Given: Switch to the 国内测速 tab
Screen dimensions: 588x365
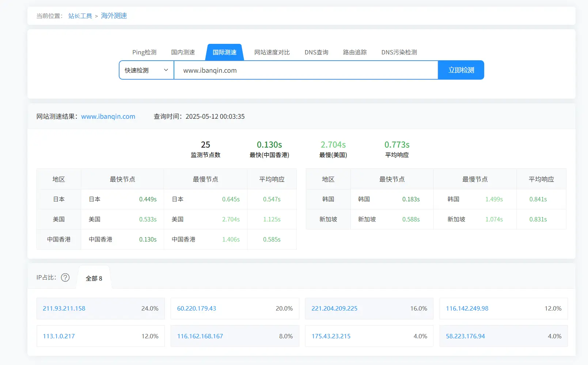Looking at the screenshot, I should pos(183,52).
